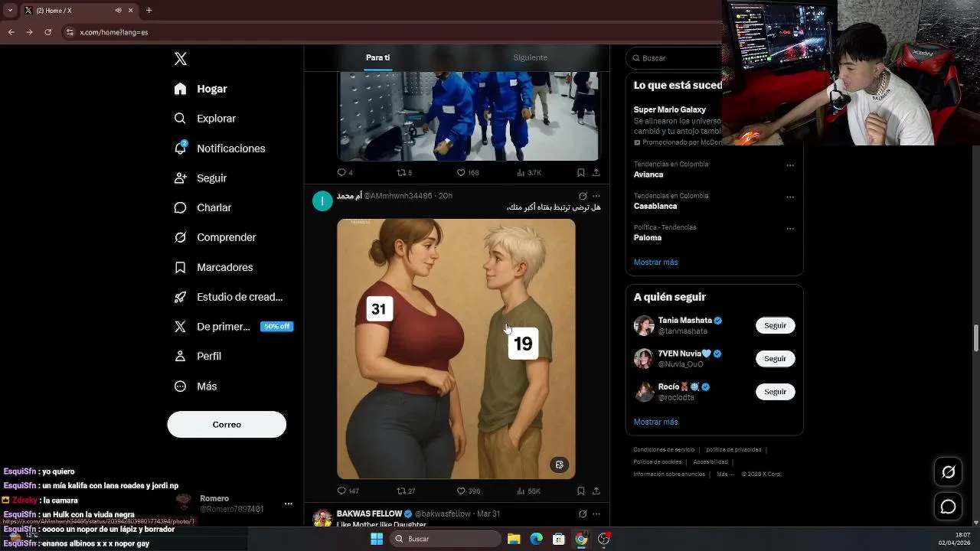Like the post with 396 likes

click(468, 491)
